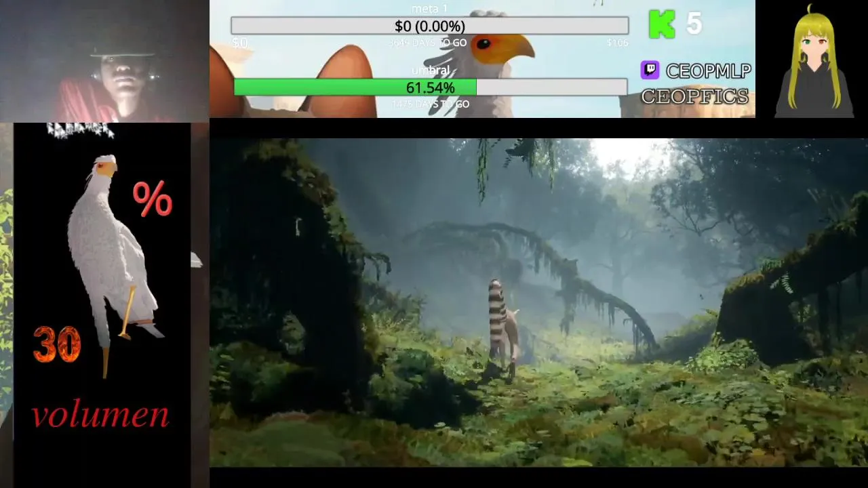
Task: Click the 1475 days to go label
Action: (430, 104)
